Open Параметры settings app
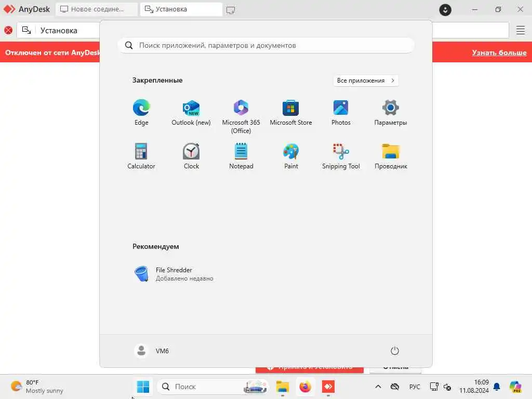Screen dimensions: 532x399 pos(391,113)
